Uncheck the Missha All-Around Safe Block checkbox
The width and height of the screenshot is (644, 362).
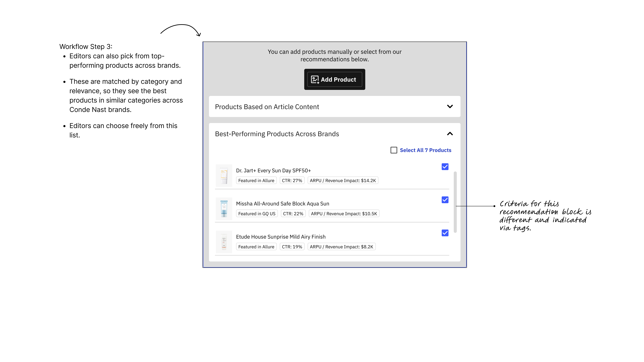click(x=445, y=200)
